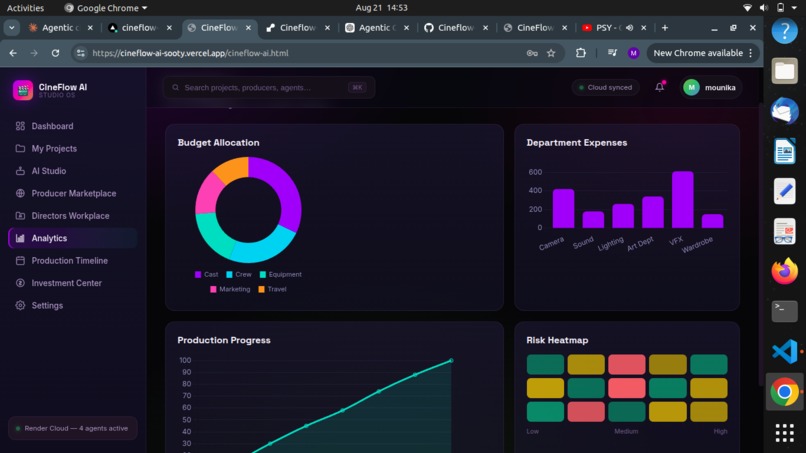The image size is (806, 453).
Task: Open My Projects in the sidebar
Action: tap(72, 149)
